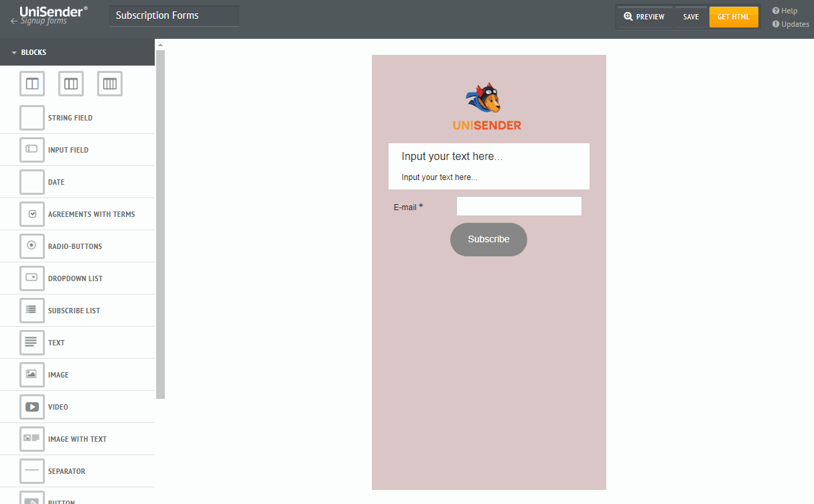The image size is (814, 504).
Task: Click the UniSender mascot logo image in form
Action: [x=487, y=106]
